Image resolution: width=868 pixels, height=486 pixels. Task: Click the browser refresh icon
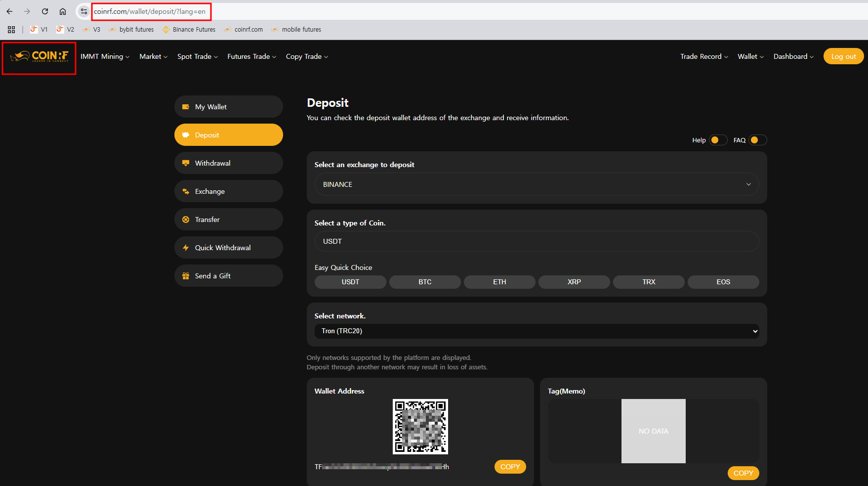pos(44,11)
